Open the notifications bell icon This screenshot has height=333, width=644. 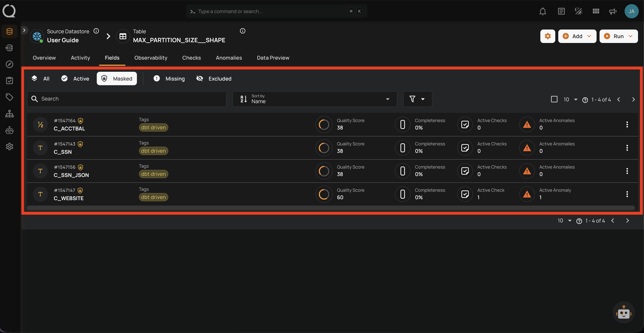click(543, 11)
